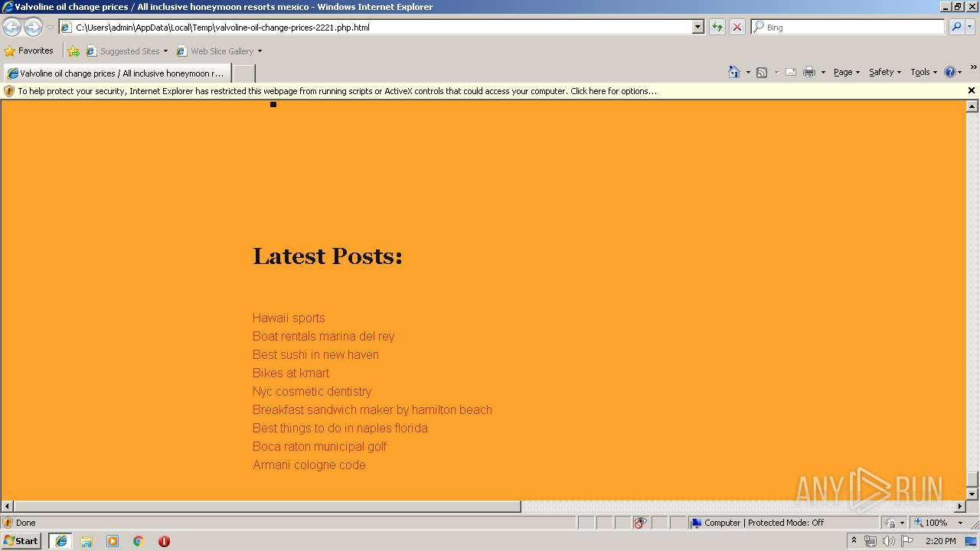Open the Action Center flag tray icon
Viewport: 980px width, 551px height.
click(907, 541)
